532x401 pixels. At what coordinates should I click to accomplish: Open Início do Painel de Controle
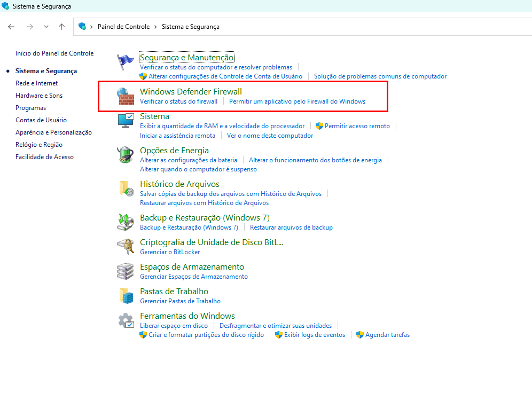pyautogui.click(x=54, y=53)
